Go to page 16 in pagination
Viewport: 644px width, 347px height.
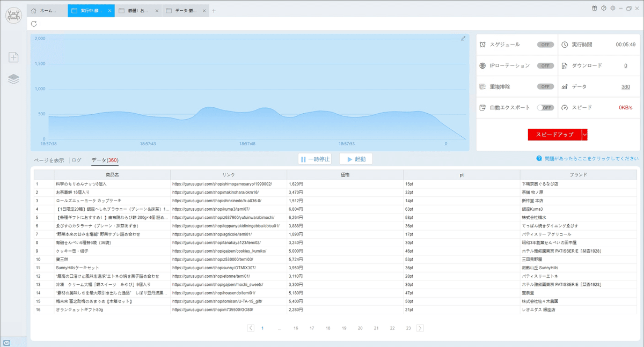point(296,328)
